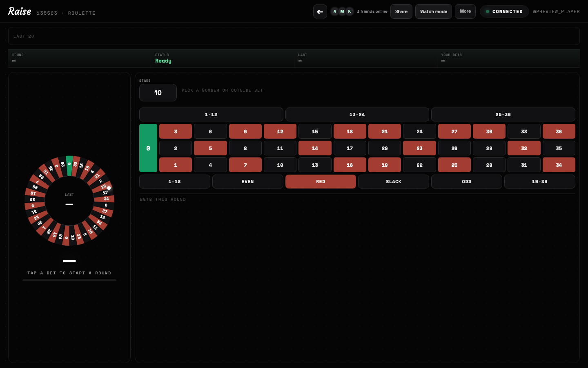Choose number 34 cell
The image size is (588, 368).
pos(559,165)
